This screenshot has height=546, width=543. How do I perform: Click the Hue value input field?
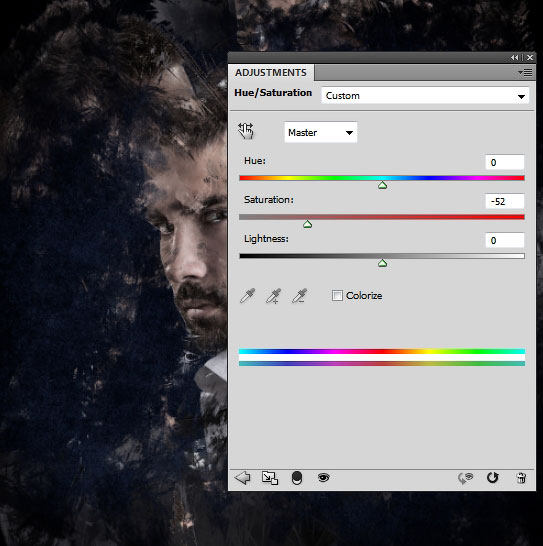pyautogui.click(x=504, y=162)
